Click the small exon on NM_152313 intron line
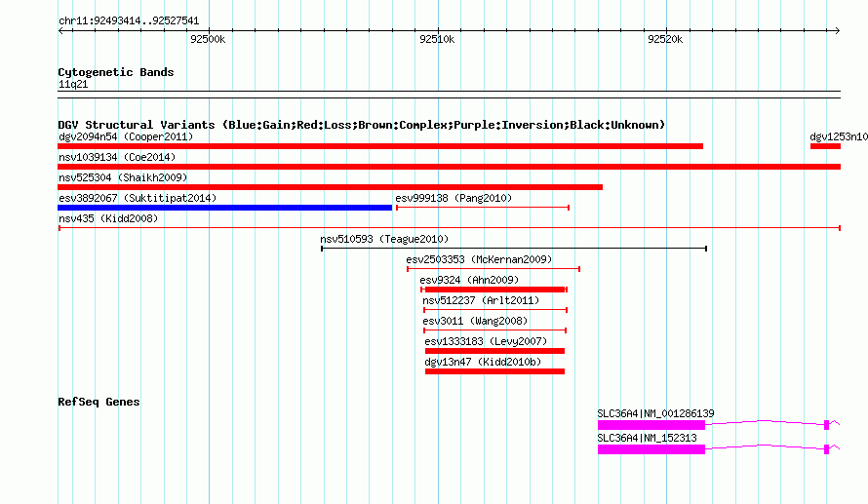 [826, 449]
